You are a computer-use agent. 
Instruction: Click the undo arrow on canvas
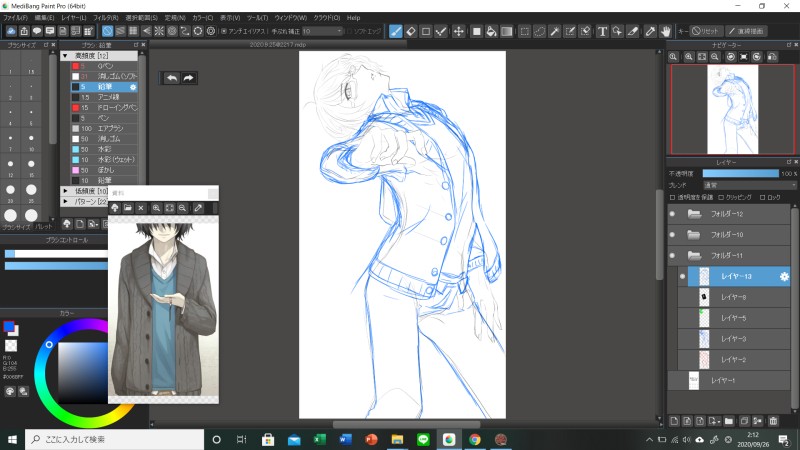pyautogui.click(x=171, y=77)
